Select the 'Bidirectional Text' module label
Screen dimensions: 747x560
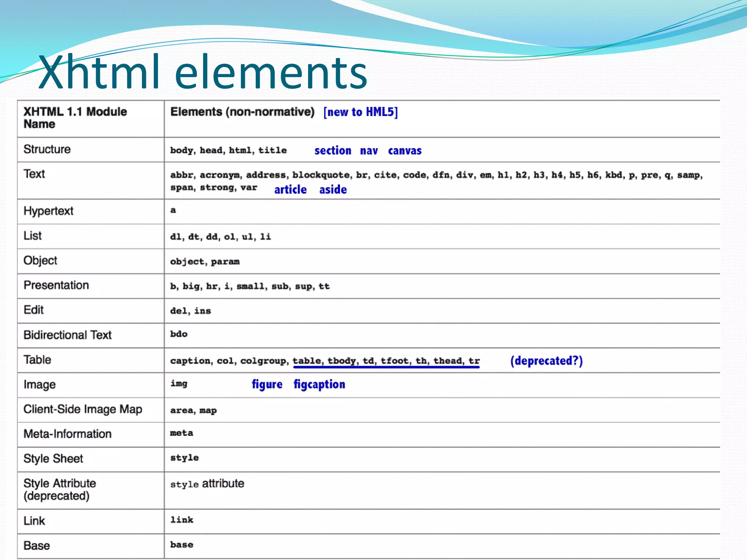[67, 335]
